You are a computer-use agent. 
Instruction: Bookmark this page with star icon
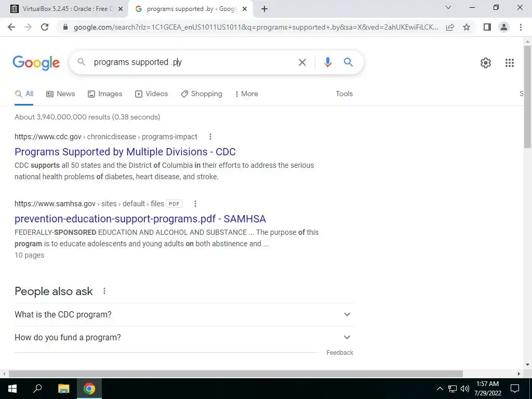coord(467,27)
